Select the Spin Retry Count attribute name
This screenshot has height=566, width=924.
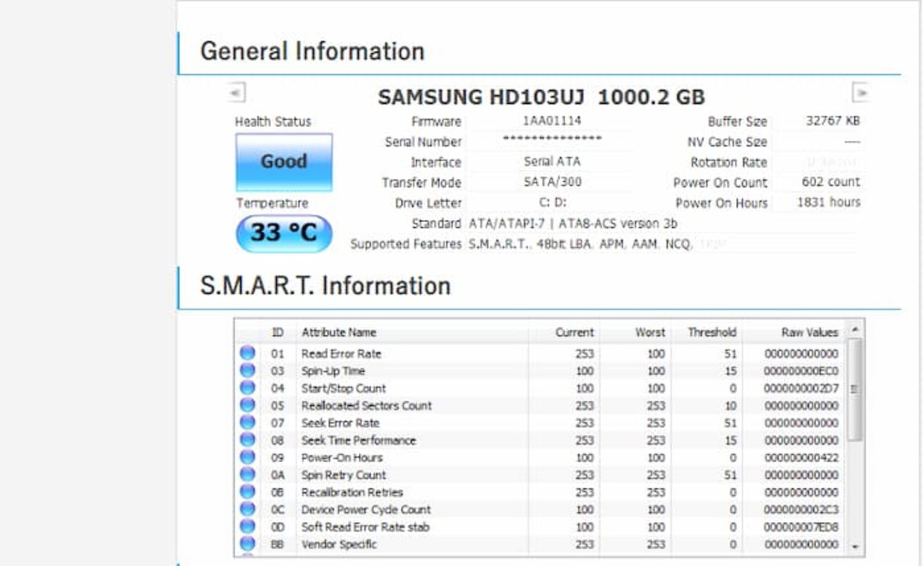pyautogui.click(x=343, y=475)
